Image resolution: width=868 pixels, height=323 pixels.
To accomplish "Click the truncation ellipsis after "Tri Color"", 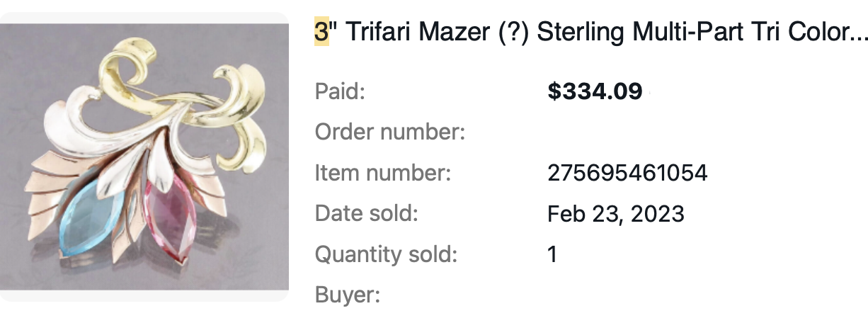I will (858, 32).
